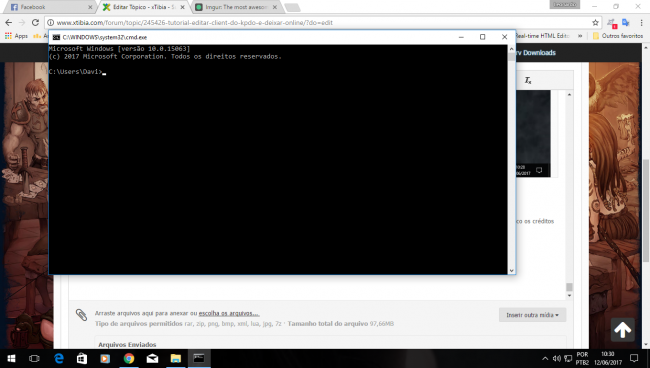Click the Downloads nav item on xTibia
650x368 pixels.
tap(539, 53)
